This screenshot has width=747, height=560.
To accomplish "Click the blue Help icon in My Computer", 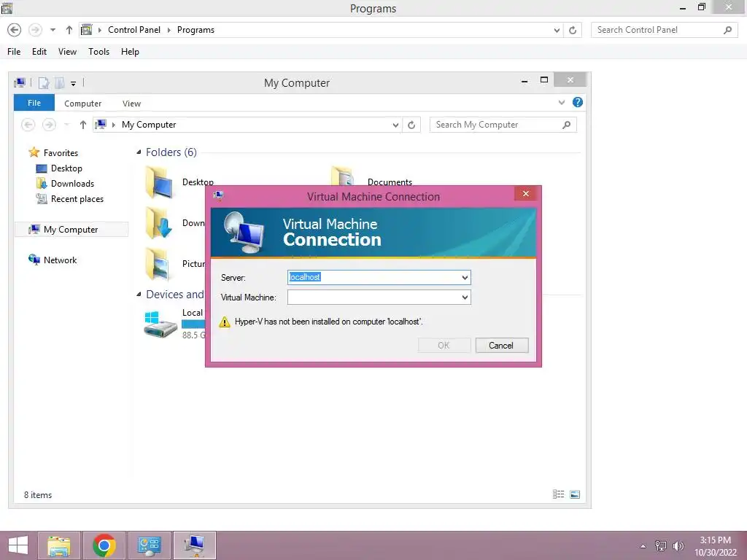I will tap(578, 102).
